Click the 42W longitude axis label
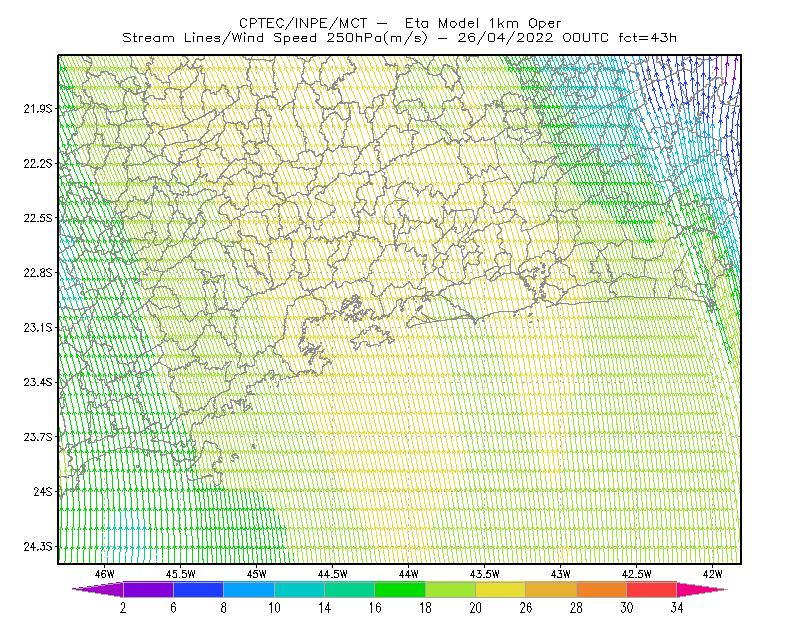Image resolution: width=800 pixels, height=618 pixels. click(x=712, y=574)
